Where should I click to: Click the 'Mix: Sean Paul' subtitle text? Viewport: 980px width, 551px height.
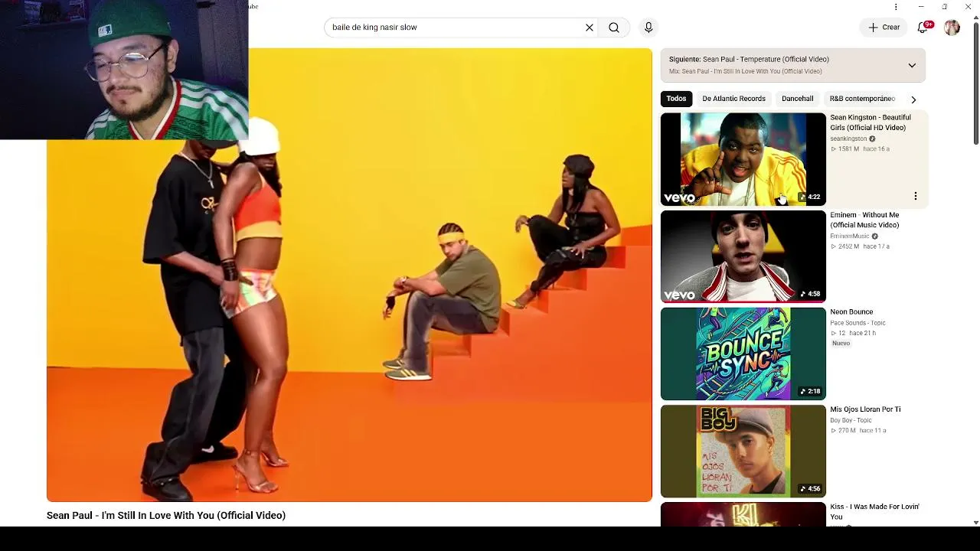point(745,71)
